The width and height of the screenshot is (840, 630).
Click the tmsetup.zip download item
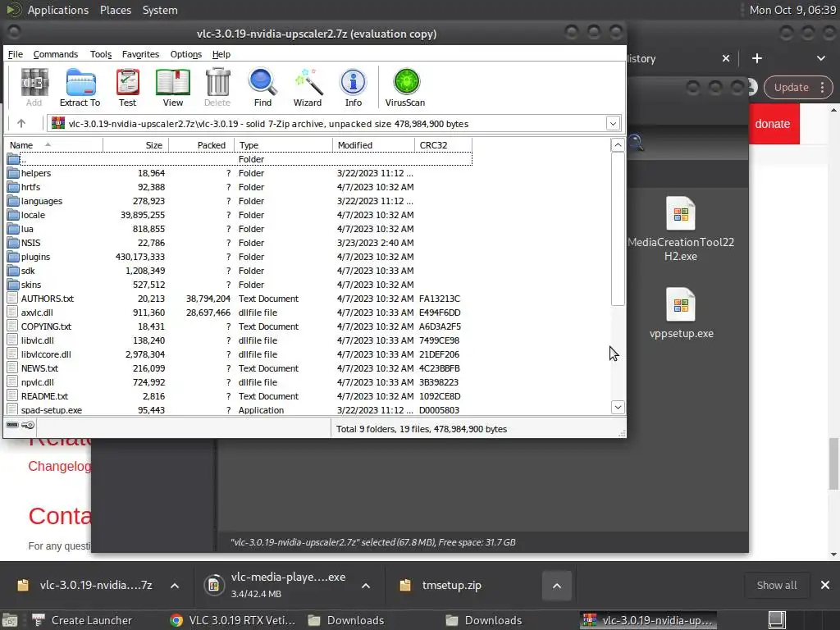[x=452, y=586]
